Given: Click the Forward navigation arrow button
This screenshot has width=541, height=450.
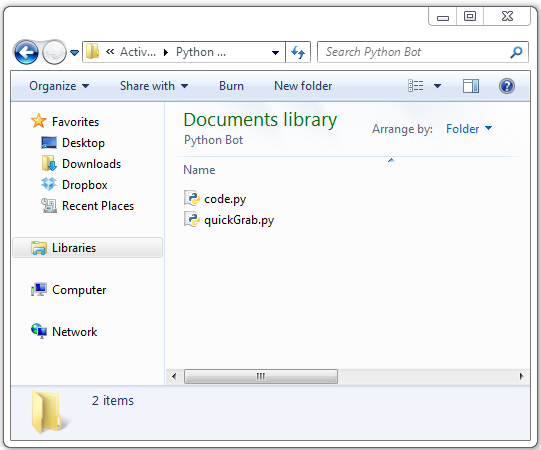Looking at the screenshot, I should click(x=54, y=52).
